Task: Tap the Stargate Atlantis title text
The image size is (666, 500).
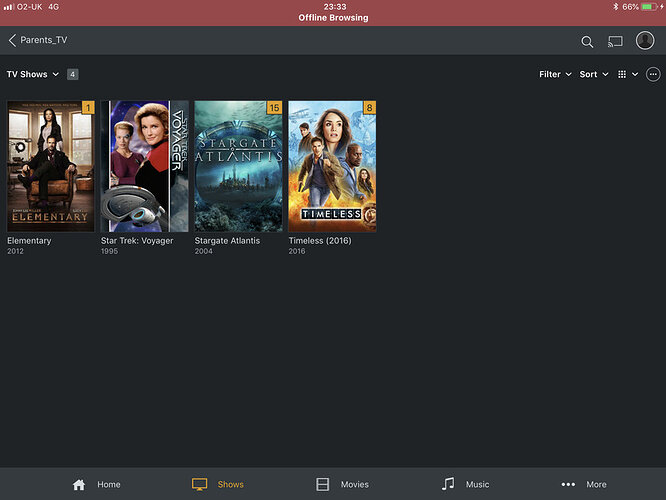Action: [x=227, y=240]
